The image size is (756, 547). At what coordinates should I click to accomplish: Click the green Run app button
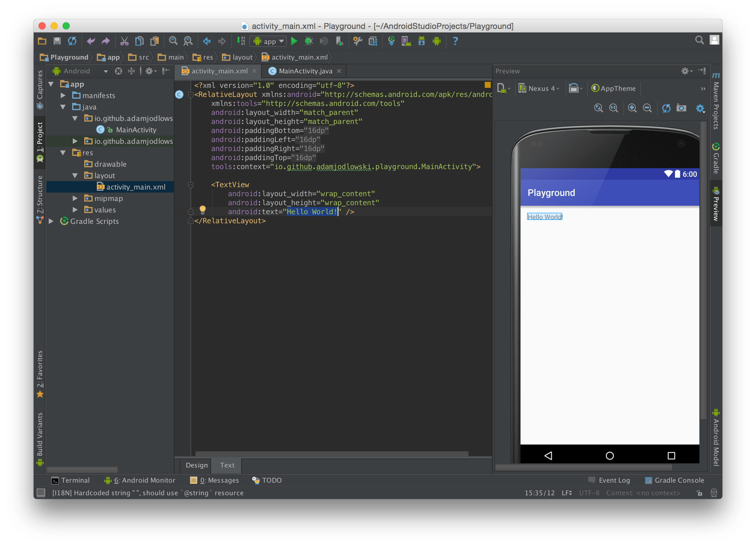294,41
